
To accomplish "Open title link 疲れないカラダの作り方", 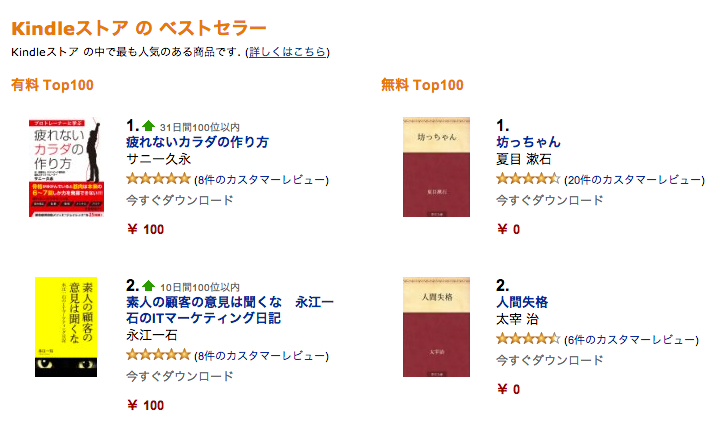I will 197,142.
